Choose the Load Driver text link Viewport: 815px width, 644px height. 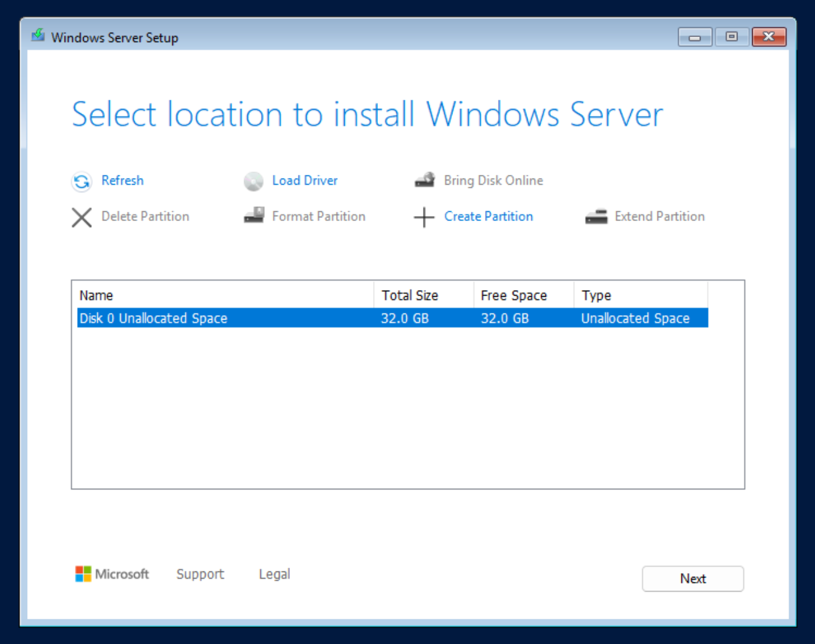click(x=305, y=180)
